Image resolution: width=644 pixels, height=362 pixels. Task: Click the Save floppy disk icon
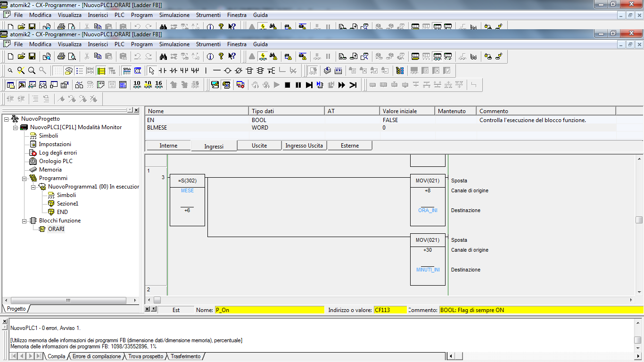(32, 57)
